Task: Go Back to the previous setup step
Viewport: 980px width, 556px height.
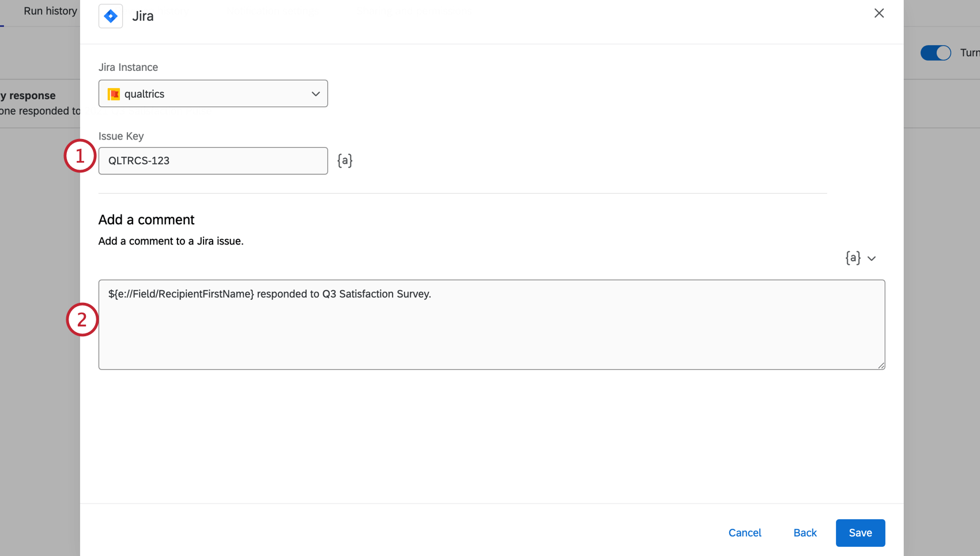Action: 804,532
